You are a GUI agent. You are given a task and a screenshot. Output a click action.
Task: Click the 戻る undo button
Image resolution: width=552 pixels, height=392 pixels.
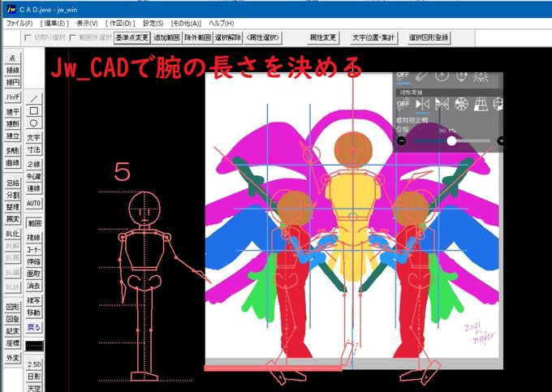pos(34,327)
